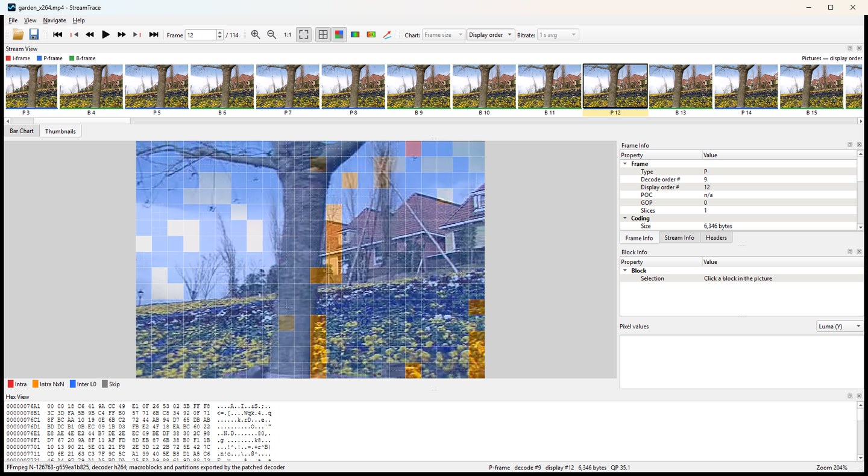Open a file with the folder icon
868x476 pixels.
[x=18, y=35]
